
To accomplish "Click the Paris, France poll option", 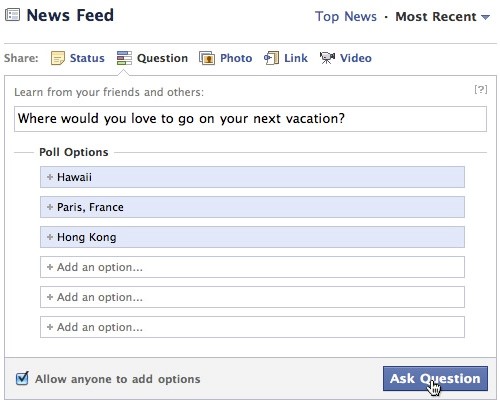I will tap(252, 207).
